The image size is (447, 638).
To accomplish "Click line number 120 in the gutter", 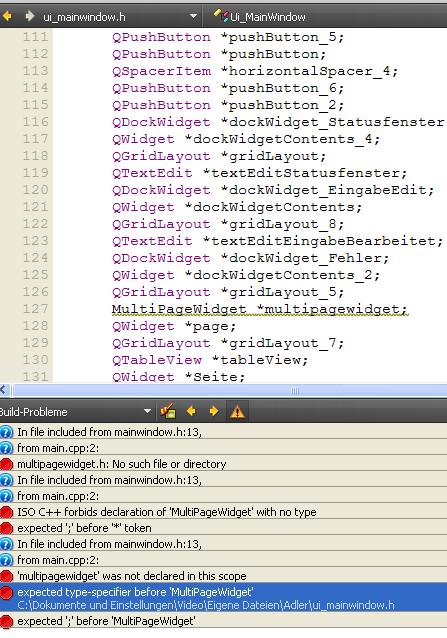I will coord(35,190).
